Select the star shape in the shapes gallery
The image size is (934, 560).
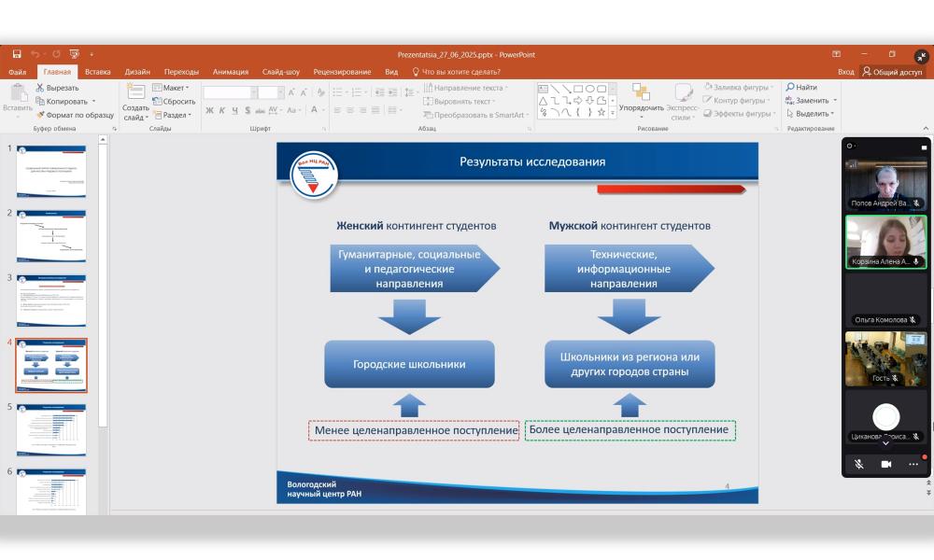(601, 112)
